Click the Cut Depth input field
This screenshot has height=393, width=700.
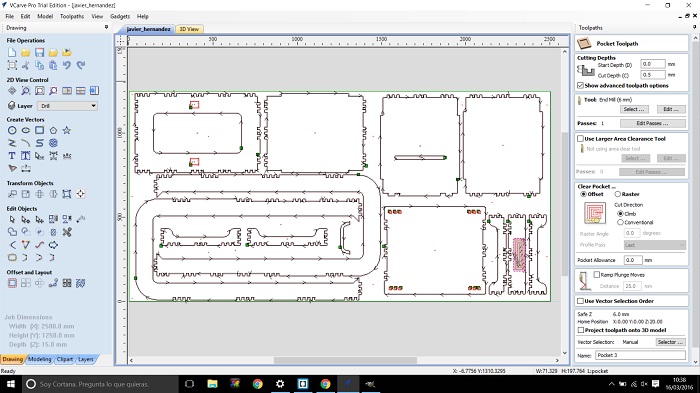[653, 75]
